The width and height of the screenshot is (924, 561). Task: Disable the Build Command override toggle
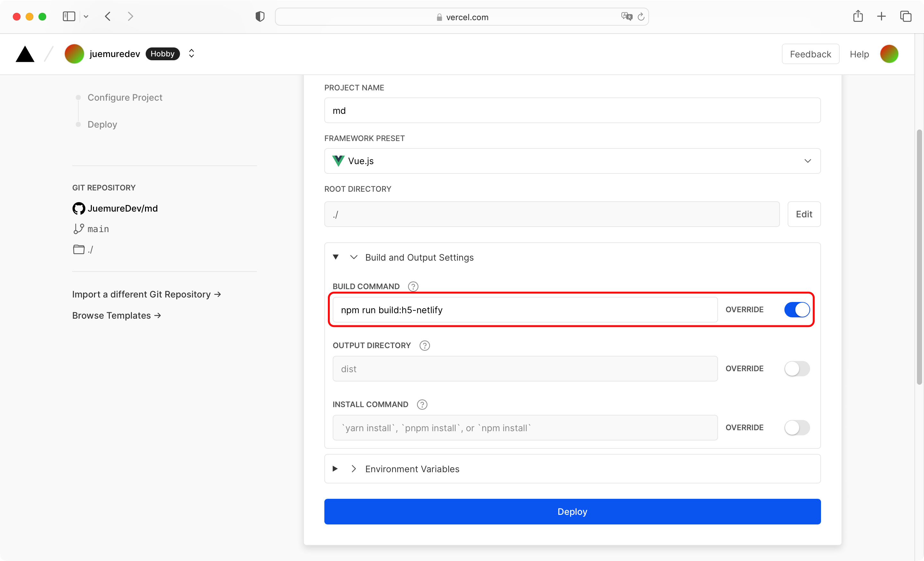tap(797, 310)
